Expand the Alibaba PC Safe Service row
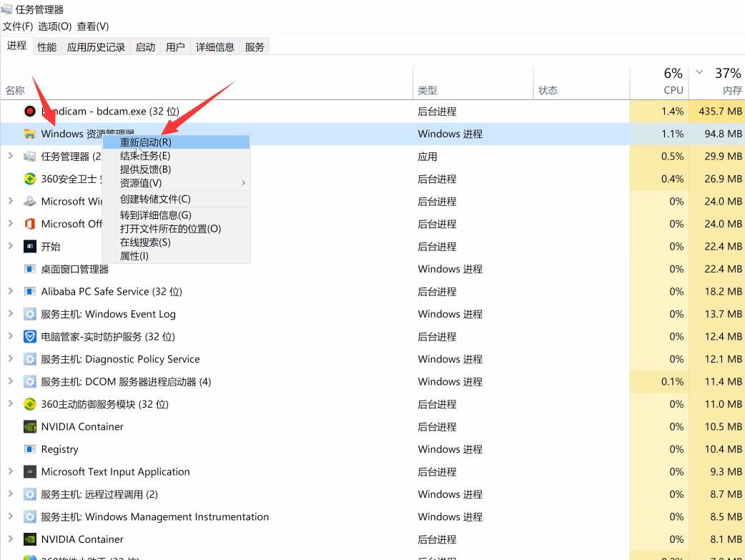 coord(11,291)
